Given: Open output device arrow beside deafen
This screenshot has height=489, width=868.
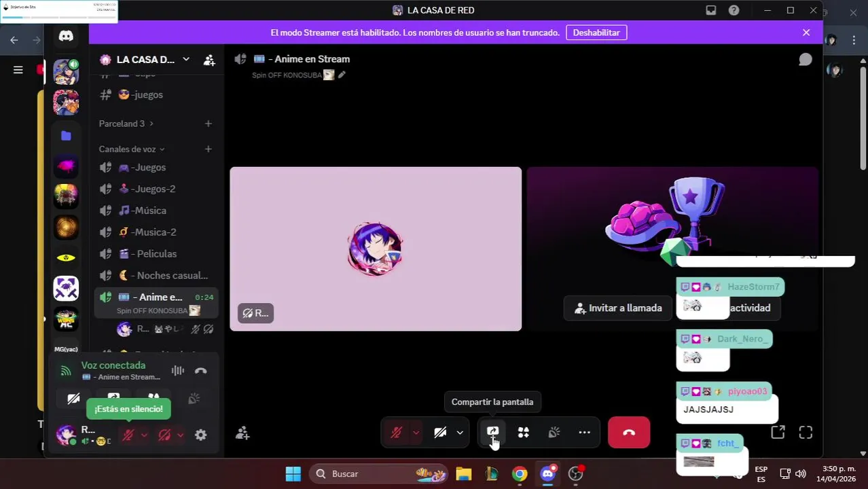Looking at the screenshot, I should pyautogui.click(x=180, y=435).
